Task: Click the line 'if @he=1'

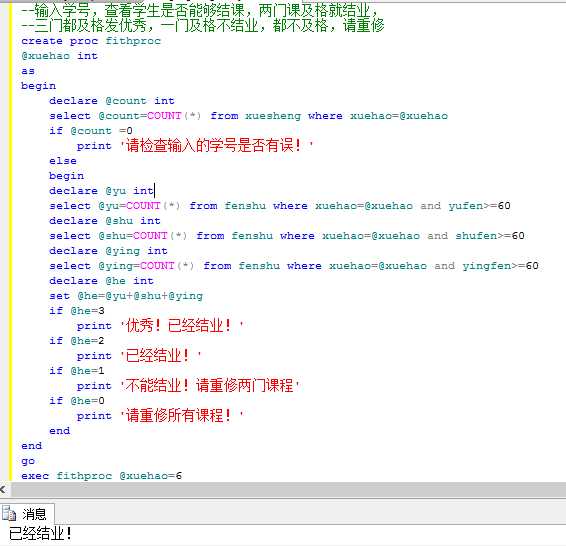Action: point(77,371)
